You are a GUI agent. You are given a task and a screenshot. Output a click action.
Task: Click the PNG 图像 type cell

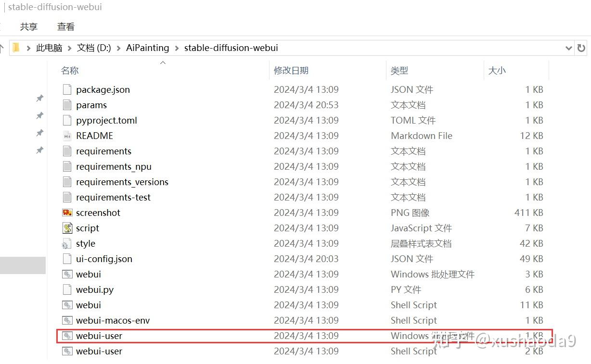point(410,213)
